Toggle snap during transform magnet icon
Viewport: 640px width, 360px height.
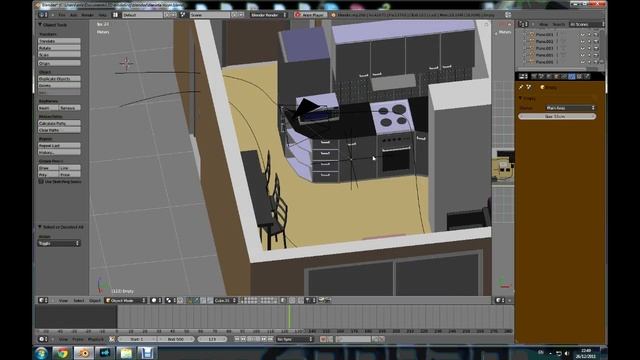[301, 300]
